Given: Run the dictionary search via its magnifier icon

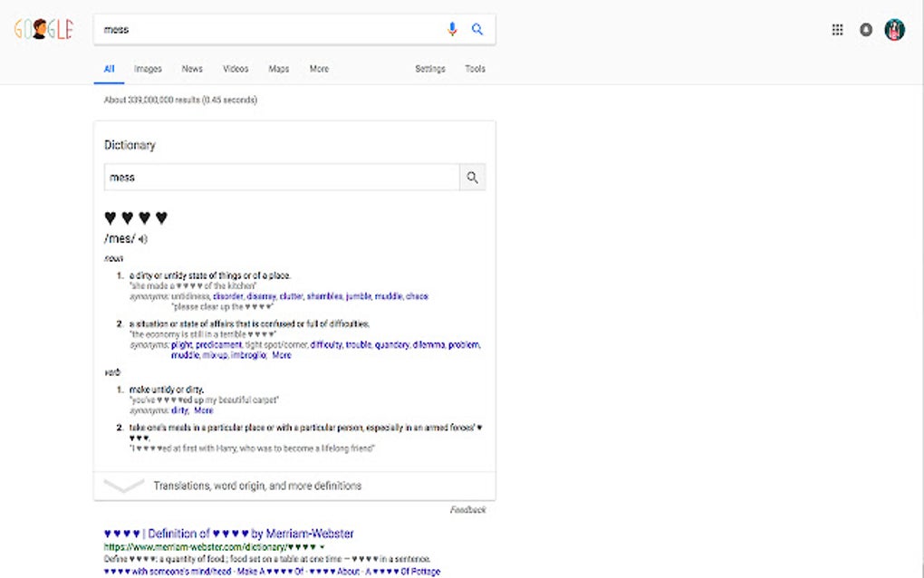Looking at the screenshot, I should pyautogui.click(x=472, y=178).
